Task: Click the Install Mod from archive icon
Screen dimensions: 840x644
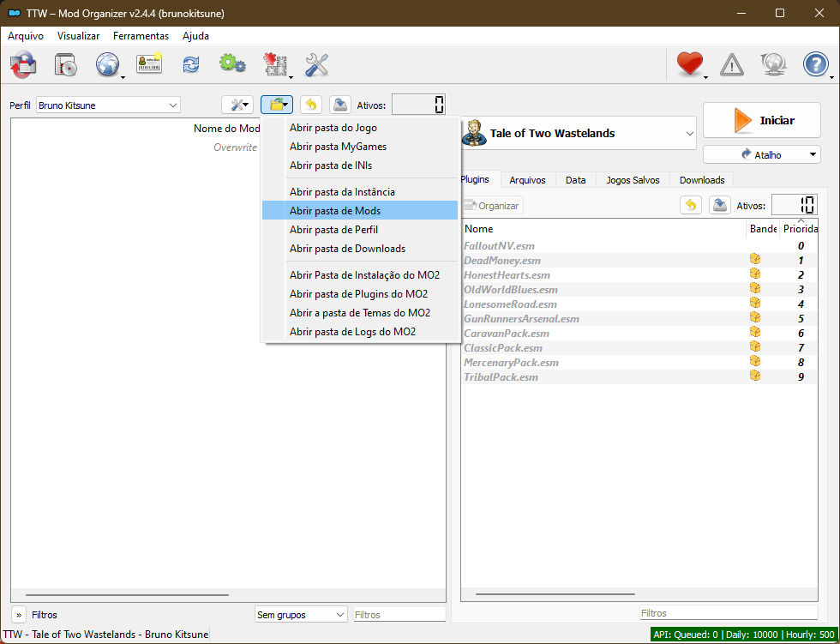Action: [x=66, y=65]
